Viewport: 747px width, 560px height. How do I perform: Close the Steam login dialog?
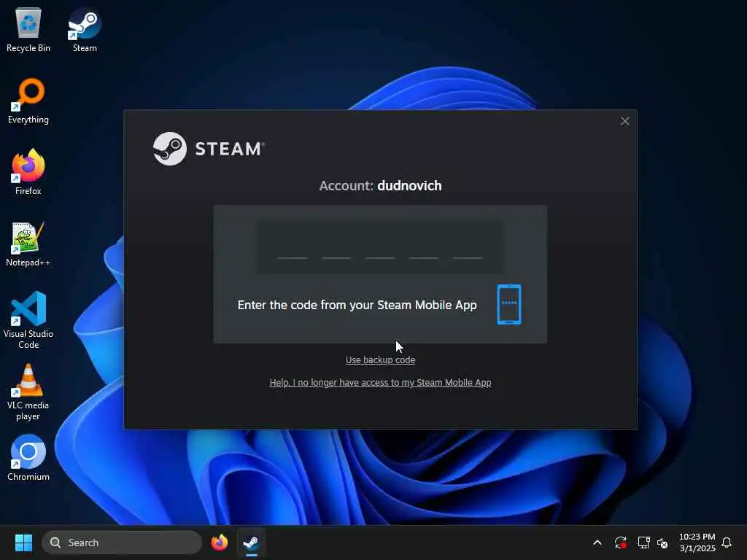(x=624, y=122)
